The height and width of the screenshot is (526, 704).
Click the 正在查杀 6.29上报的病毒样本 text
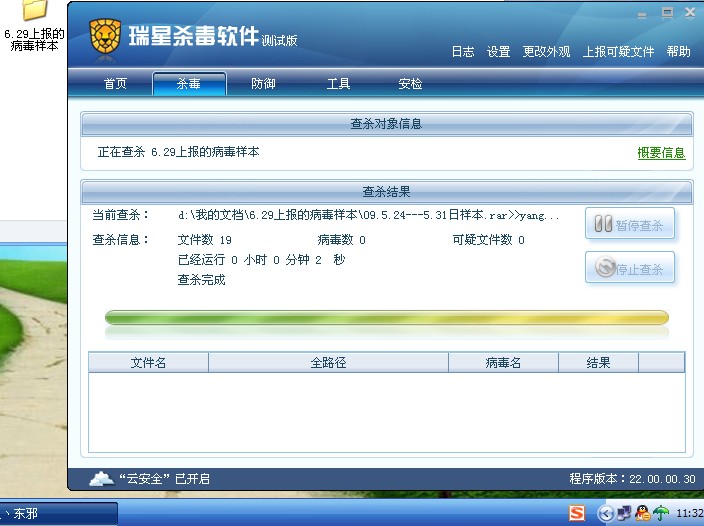coord(178,152)
